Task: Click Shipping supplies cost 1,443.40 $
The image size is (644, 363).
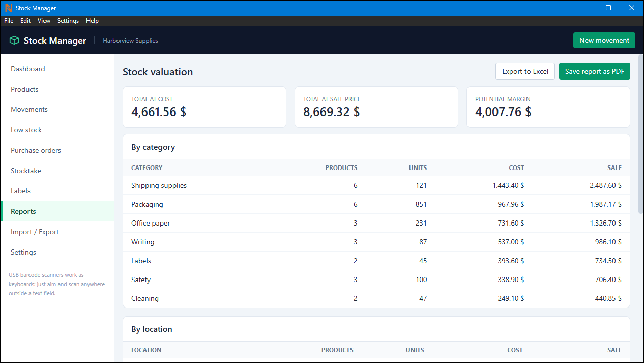Action: click(x=508, y=185)
